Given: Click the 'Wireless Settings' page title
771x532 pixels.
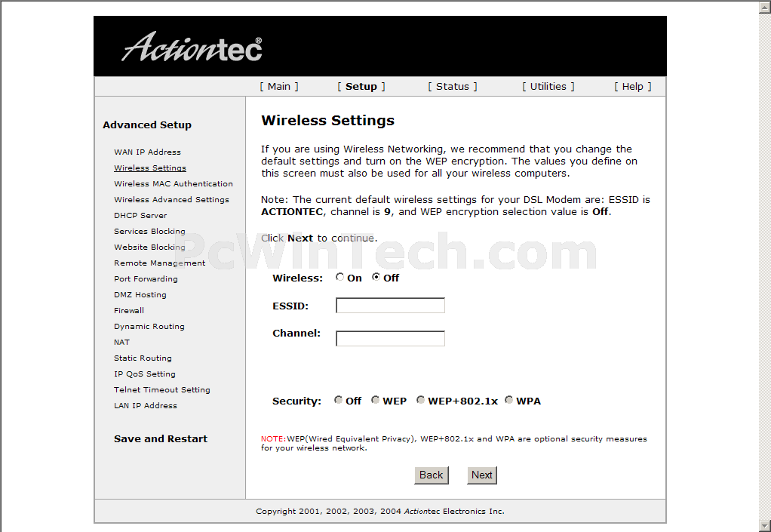Looking at the screenshot, I should [x=327, y=121].
